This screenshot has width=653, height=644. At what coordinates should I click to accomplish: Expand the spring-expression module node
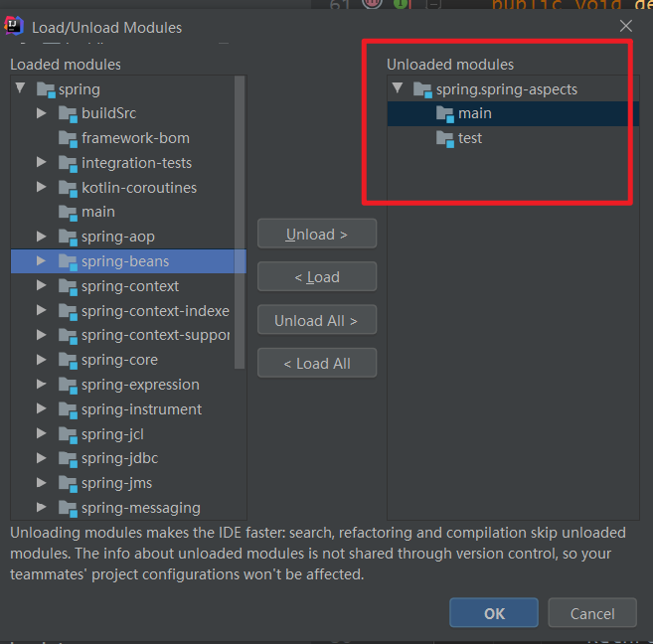(x=41, y=384)
